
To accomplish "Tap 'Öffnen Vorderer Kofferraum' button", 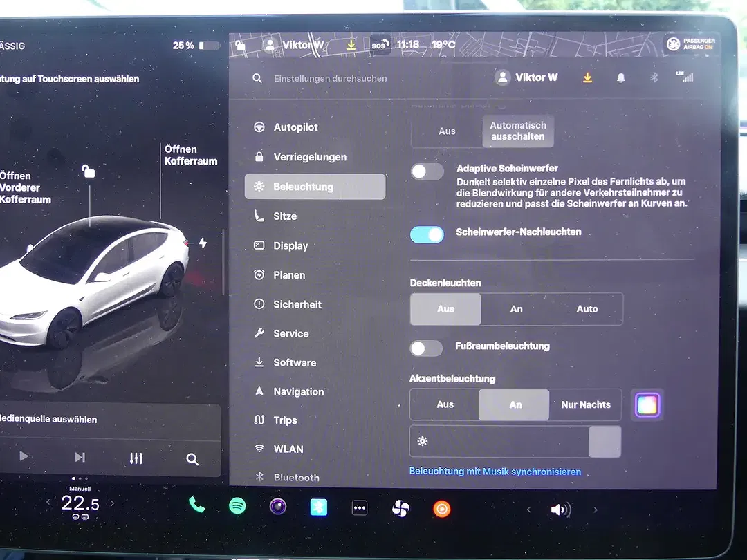I will (x=26, y=187).
